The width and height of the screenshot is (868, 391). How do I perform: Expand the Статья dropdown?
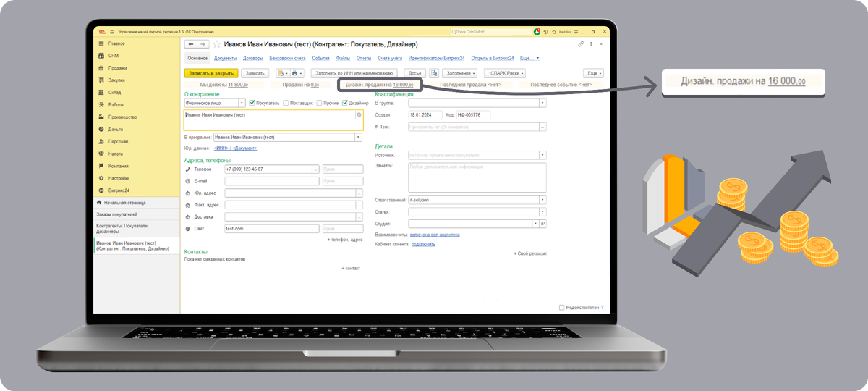coord(542,211)
